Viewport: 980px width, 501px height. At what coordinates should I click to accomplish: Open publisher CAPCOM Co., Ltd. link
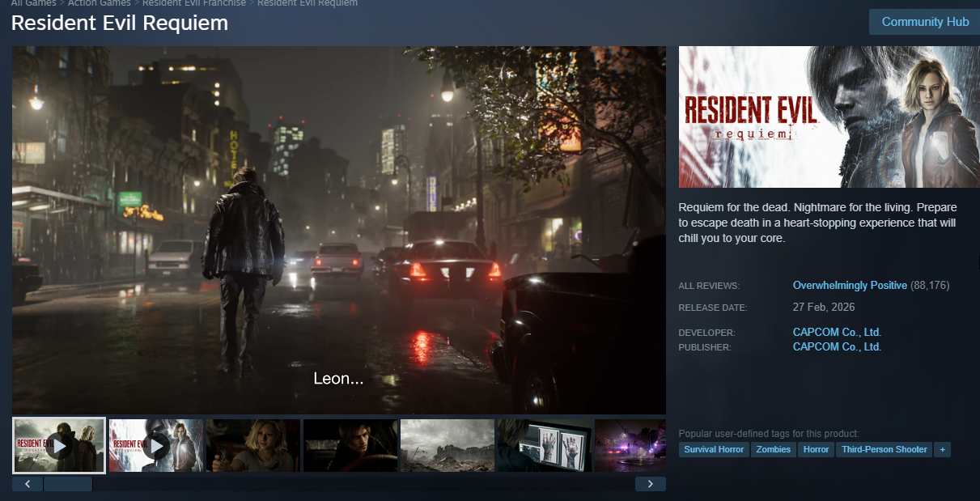click(x=837, y=347)
